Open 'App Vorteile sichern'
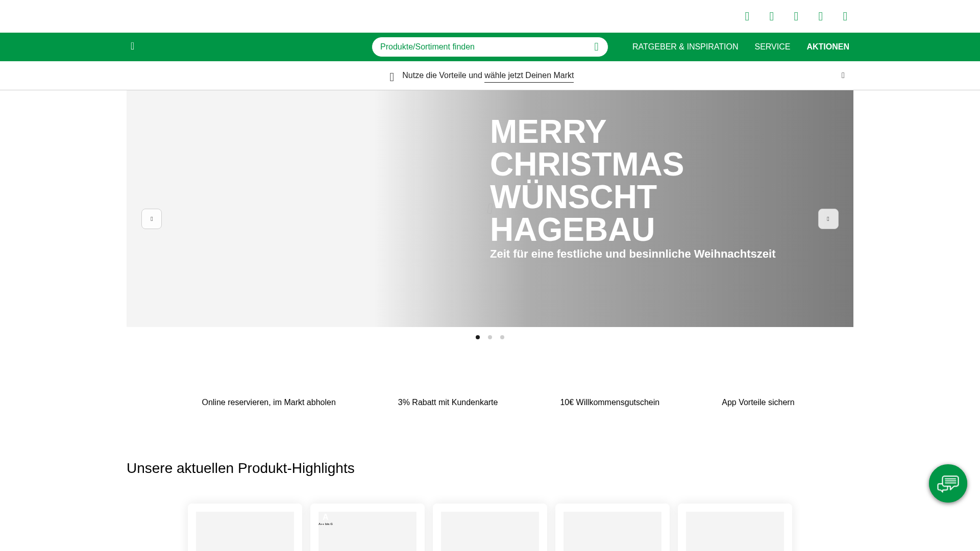Screen dimensions: 980x551 (758, 403)
